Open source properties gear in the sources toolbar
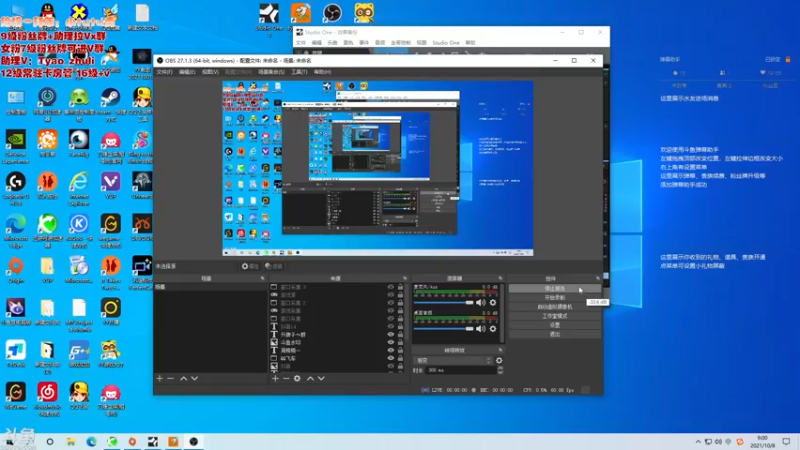 [297, 379]
